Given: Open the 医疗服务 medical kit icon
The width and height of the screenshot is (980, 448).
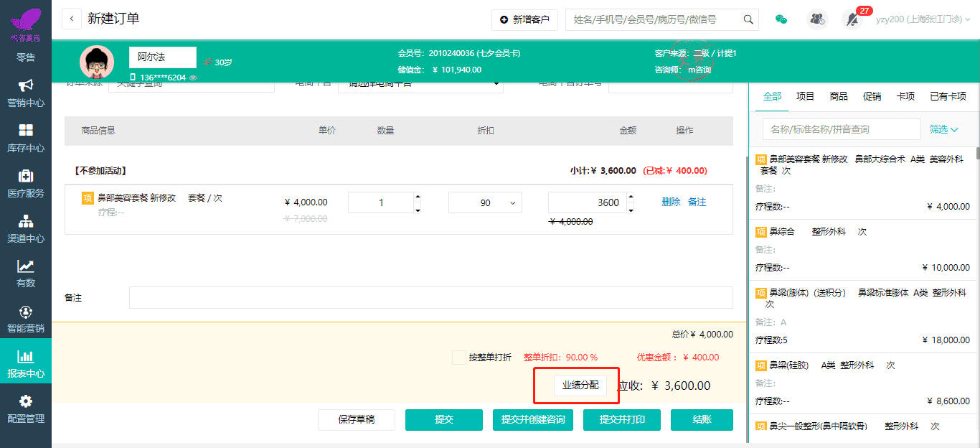Looking at the screenshot, I should [x=26, y=176].
